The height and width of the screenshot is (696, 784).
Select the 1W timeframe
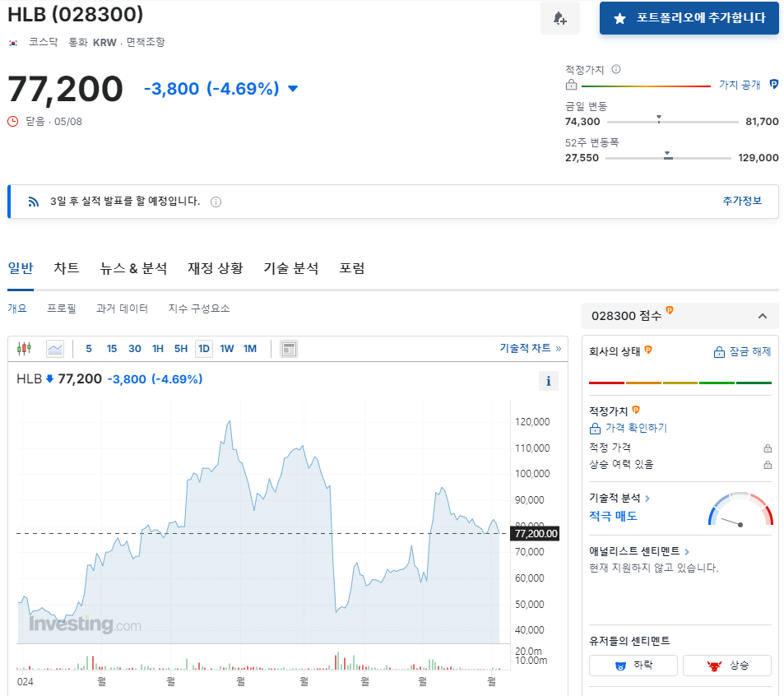228,348
